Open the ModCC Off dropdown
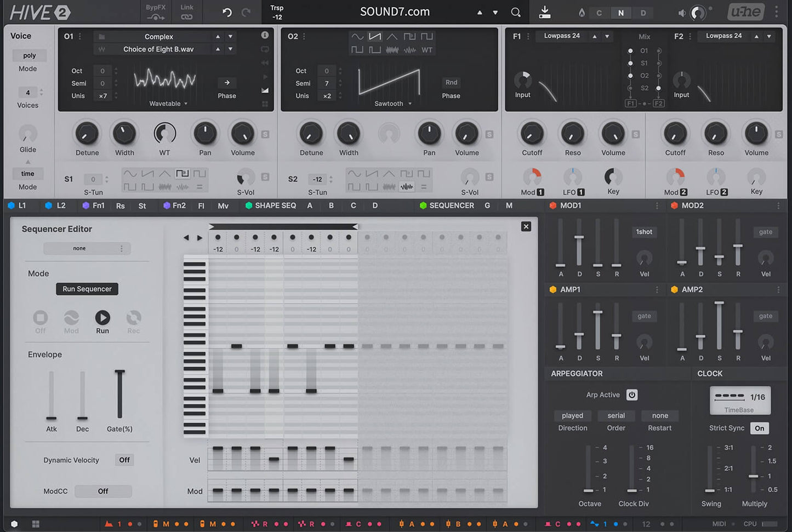 (x=103, y=491)
